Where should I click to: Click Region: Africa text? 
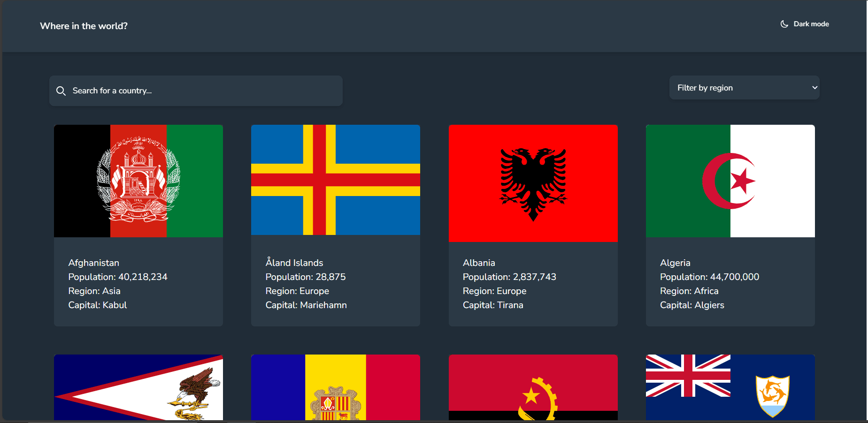coord(689,291)
